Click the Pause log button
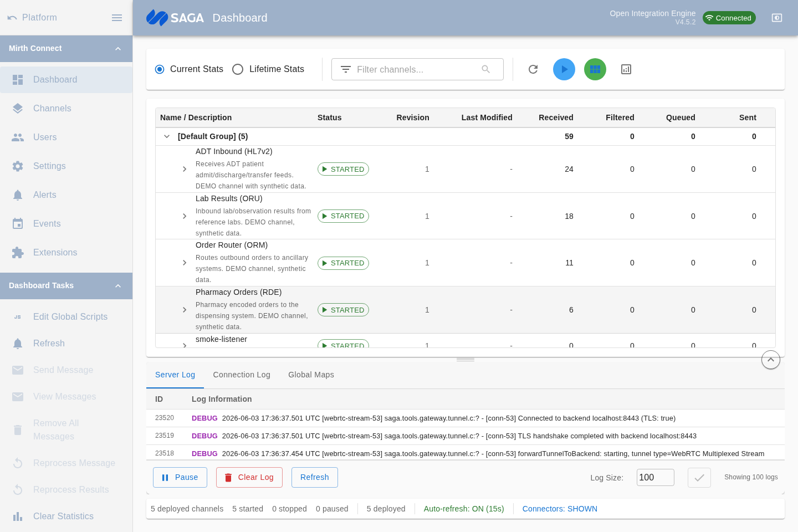Screen dimensions: 798x532 (x=180, y=477)
